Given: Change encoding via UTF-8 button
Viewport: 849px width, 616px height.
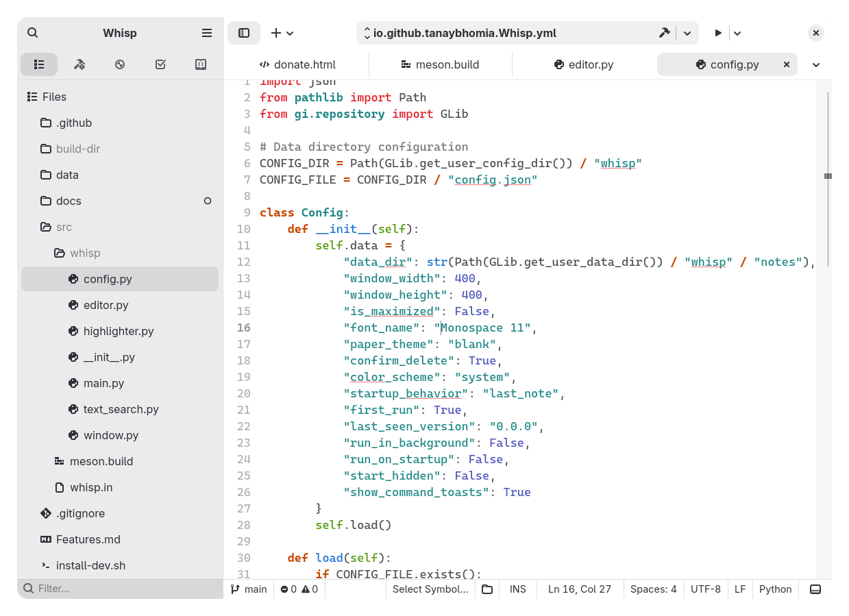Looking at the screenshot, I should pyautogui.click(x=706, y=589).
